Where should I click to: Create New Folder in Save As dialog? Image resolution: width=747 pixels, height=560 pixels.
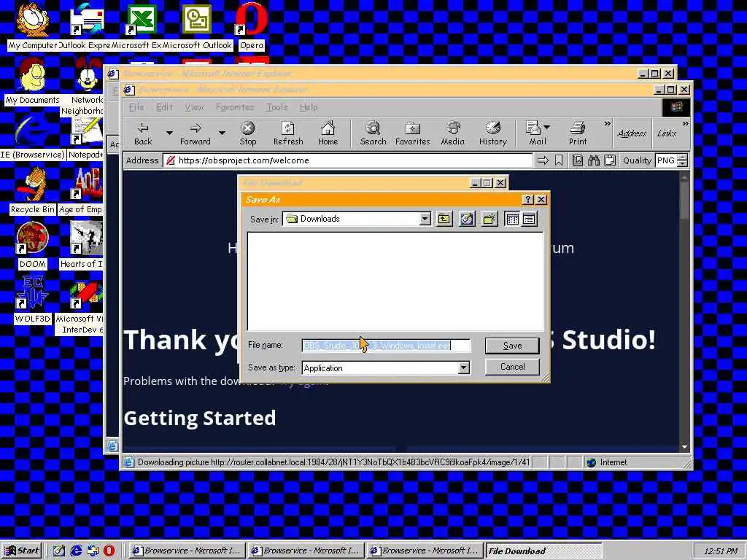point(489,219)
